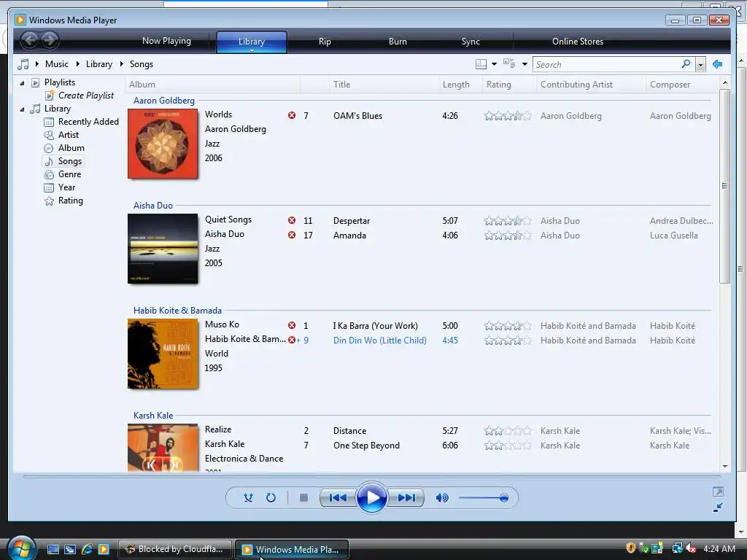
Task: Collapse the Playlists tree node
Action: 22,83
